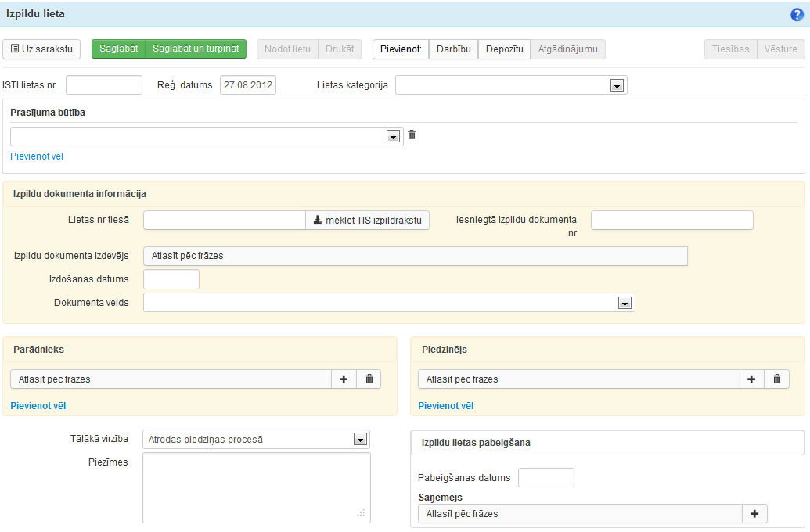Image resolution: width=810 pixels, height=532 pixels.
Task: Go back with Uz sarakstu button
Action: pyautogui.click(x=42, y=49)
